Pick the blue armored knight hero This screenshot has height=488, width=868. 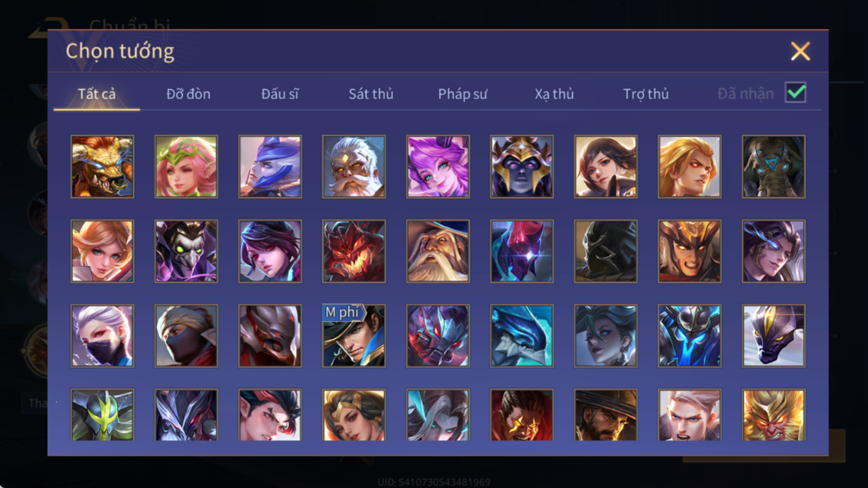[690, 336]
